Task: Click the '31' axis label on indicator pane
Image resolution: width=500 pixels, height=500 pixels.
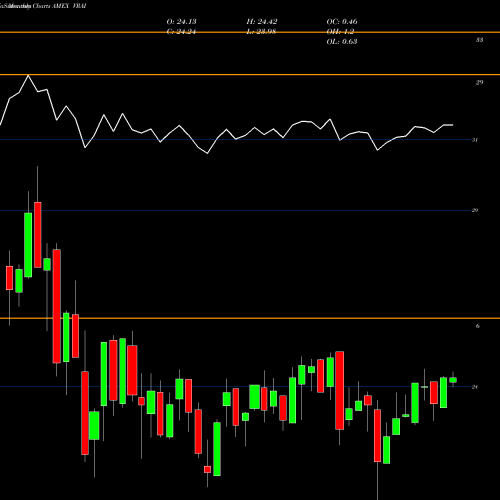Action: (x=475, y=140)
